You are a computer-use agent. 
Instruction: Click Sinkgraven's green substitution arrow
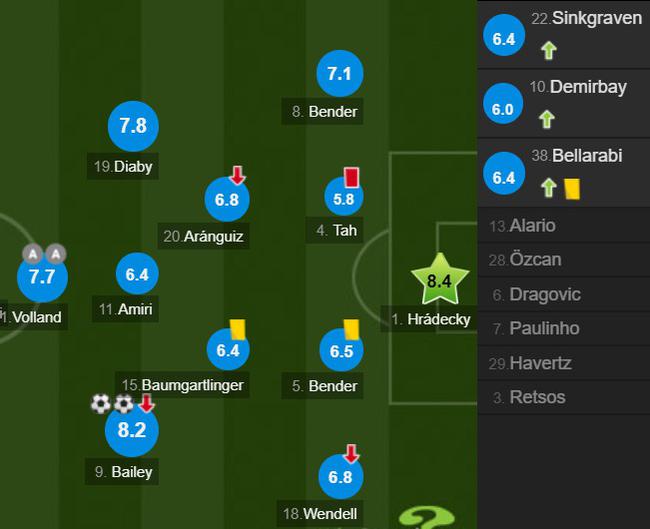coord(549,50)
